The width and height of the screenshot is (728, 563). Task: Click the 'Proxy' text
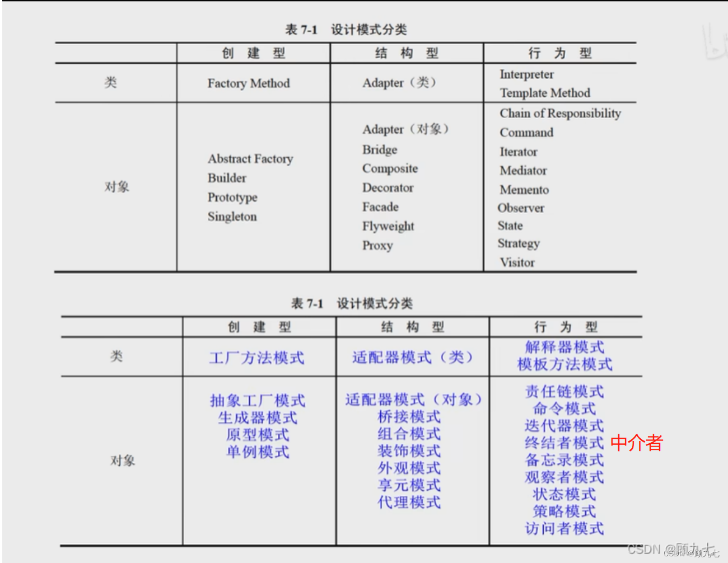[x=377, y=246]
